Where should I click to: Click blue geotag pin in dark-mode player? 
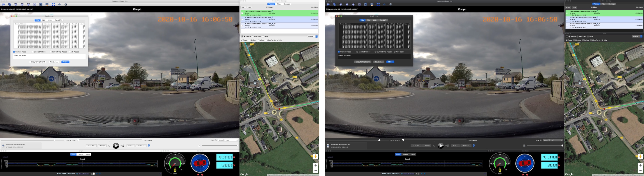coord(474,146)
